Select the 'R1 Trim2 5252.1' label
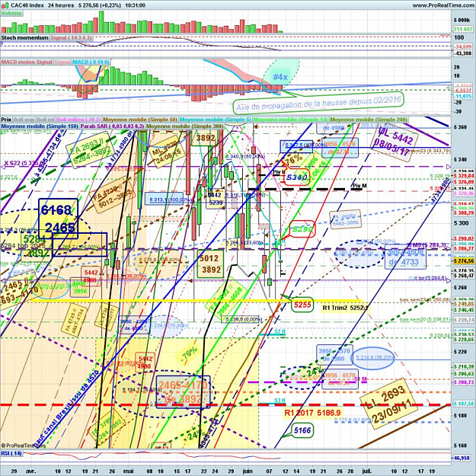The image size is (476, 476). pos(345,308)
